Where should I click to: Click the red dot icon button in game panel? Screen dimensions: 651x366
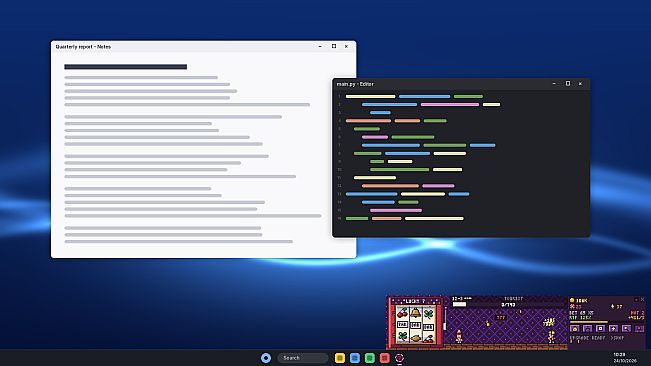point(639,329)
